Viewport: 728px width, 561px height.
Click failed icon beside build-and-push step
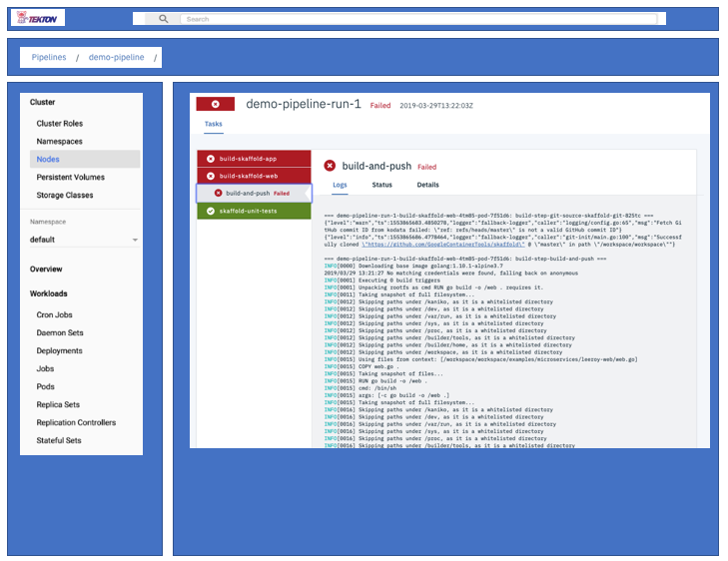pos(219,193)
